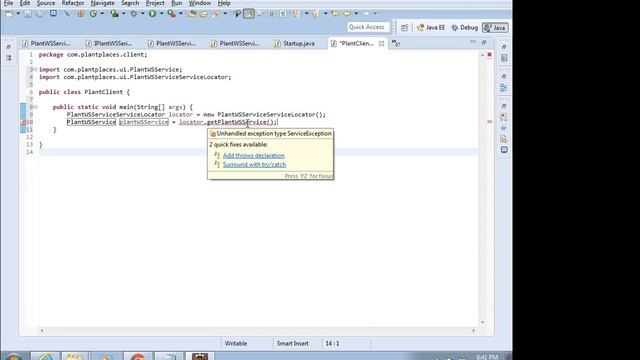Click the Debug bug icon in toolbar

[x=133, y=14]
